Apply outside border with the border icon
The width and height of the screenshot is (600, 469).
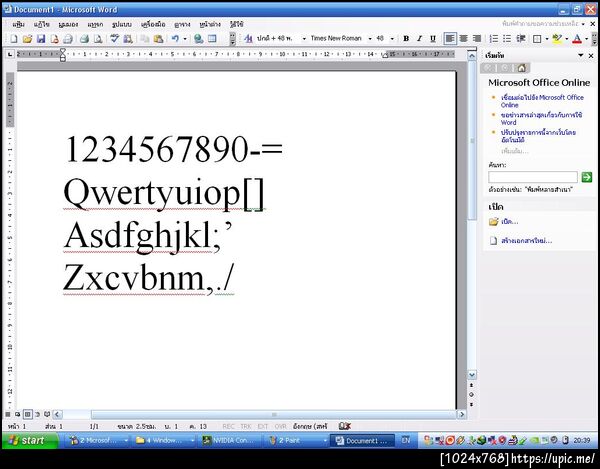537,39
